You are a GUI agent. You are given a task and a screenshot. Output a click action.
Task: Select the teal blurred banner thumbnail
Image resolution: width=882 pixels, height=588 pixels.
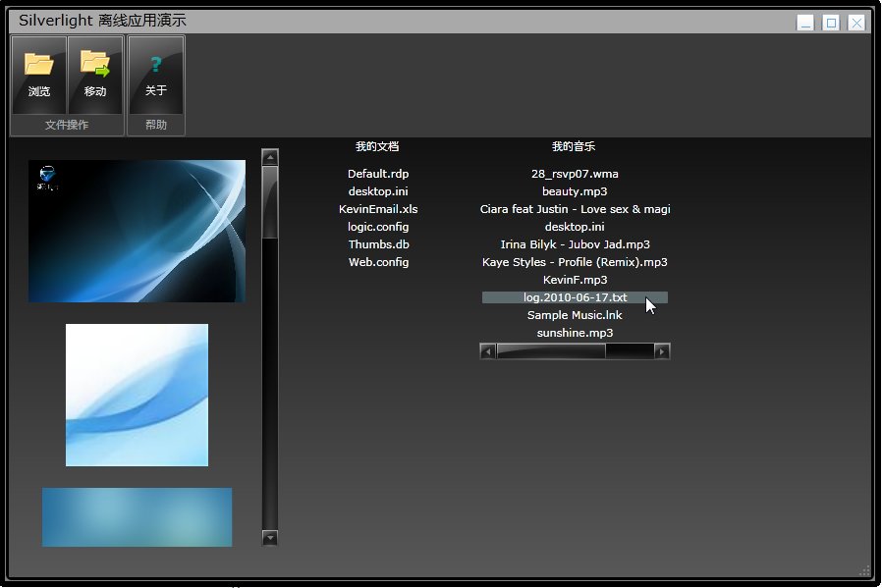point(137,517)
